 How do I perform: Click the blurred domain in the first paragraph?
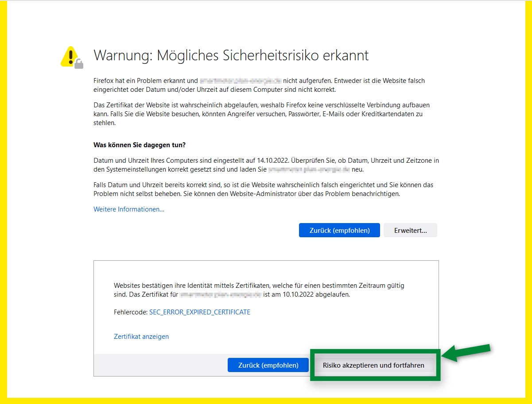point(240,81)
